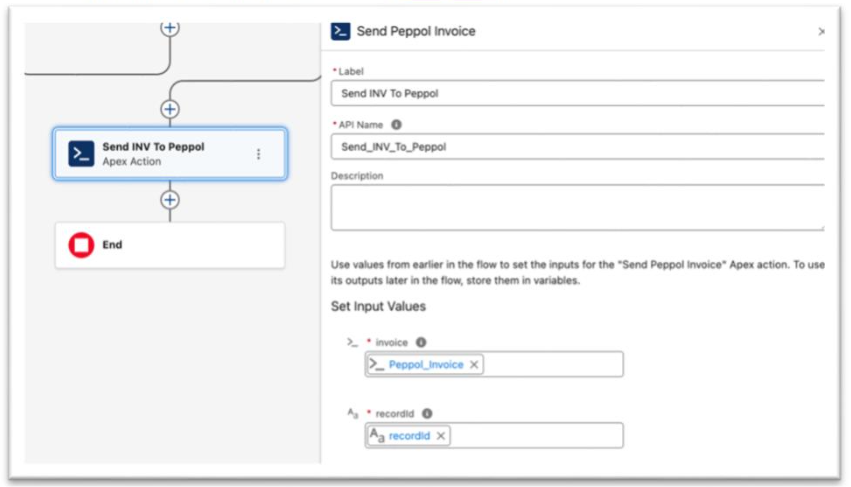Click the add element plus above Send INV To Peppol
Screen dimensions: 851x487
coord(171,109)
